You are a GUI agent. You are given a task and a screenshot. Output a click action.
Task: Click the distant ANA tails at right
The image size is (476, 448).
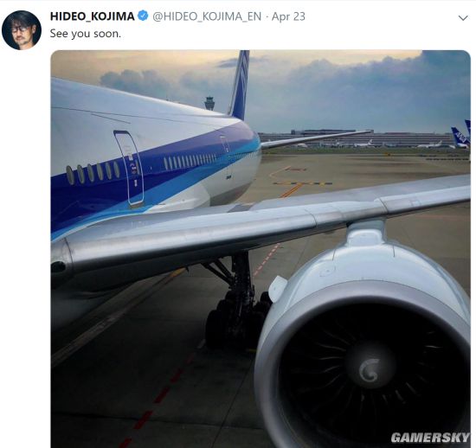(x=461, y=134)
